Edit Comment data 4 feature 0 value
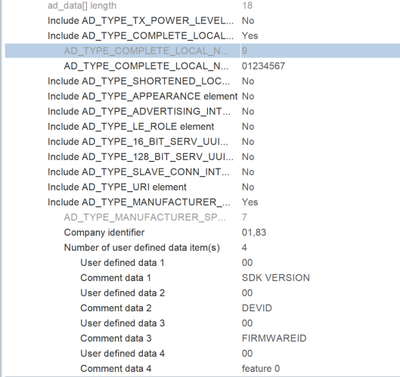400x377 pixels. 261,369
